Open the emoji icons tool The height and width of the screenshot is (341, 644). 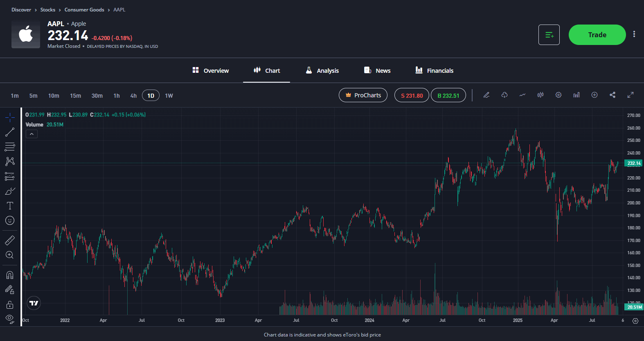click(x=10, y=220)
